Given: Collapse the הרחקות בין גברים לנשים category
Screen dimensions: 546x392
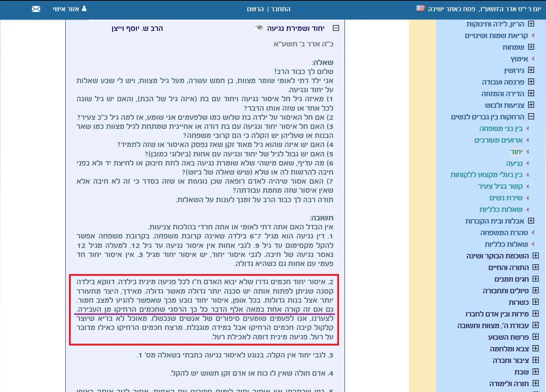Looking at the screenshot, I should (531, 117).
